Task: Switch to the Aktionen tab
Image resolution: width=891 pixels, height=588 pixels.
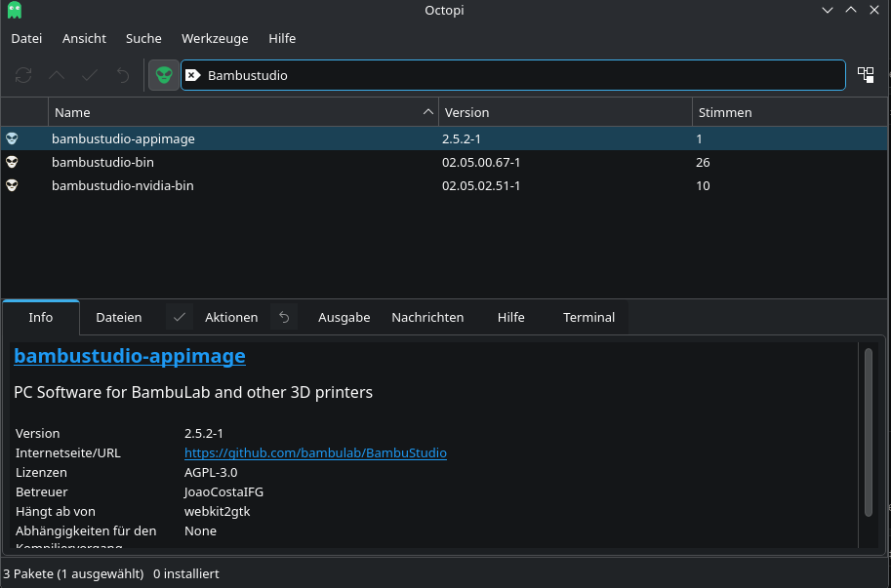Action: pyautogui.click(x=231, y=317)
